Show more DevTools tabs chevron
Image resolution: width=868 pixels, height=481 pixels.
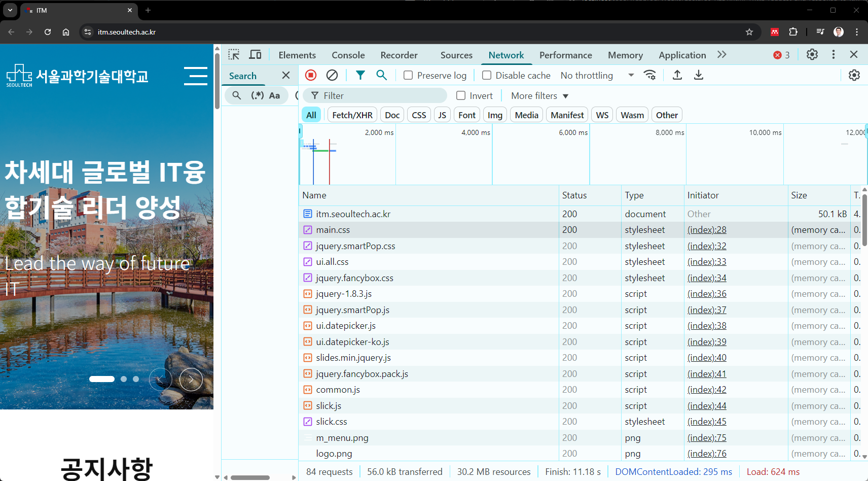pyautogui.click(x=721, y=55)
